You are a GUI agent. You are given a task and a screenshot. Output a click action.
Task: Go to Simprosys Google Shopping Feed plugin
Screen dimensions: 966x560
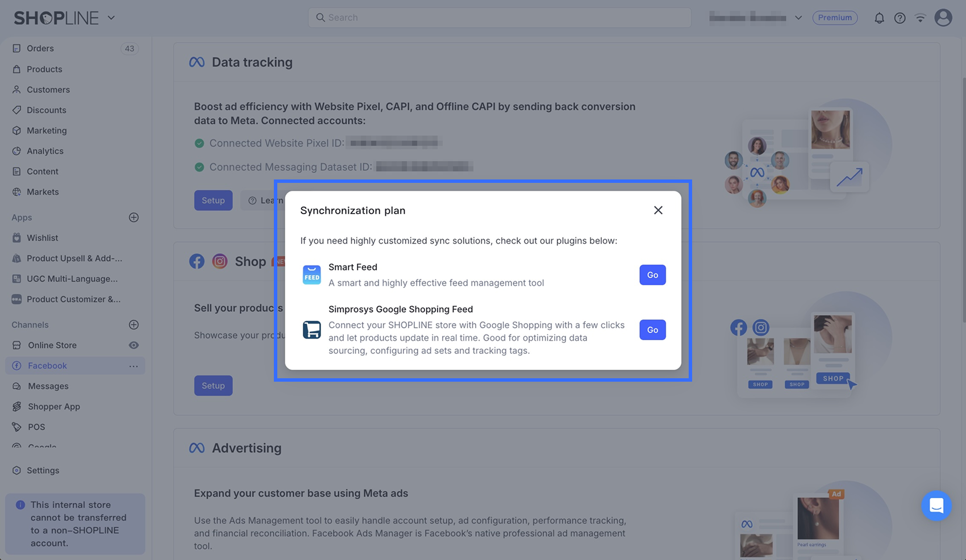pyautogui.click(x=652, y=330)
